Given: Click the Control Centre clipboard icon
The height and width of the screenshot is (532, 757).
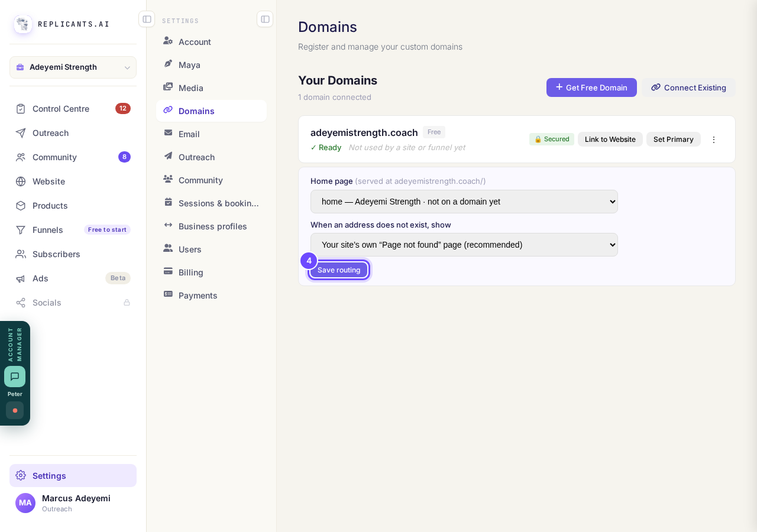Looking at the screenshot, I should 21,109.
